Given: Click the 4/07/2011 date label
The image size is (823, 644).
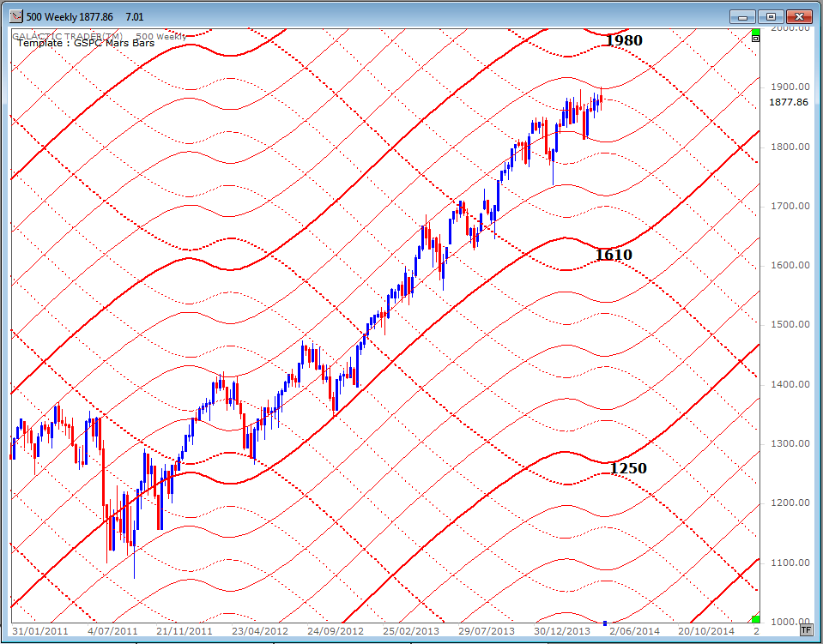Looking at the screenshot, I should (112, 629).
